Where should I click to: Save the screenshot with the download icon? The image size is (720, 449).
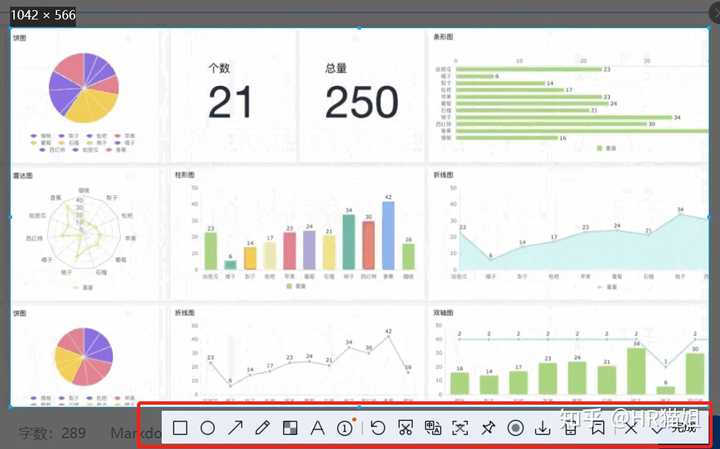click(543, 428)
